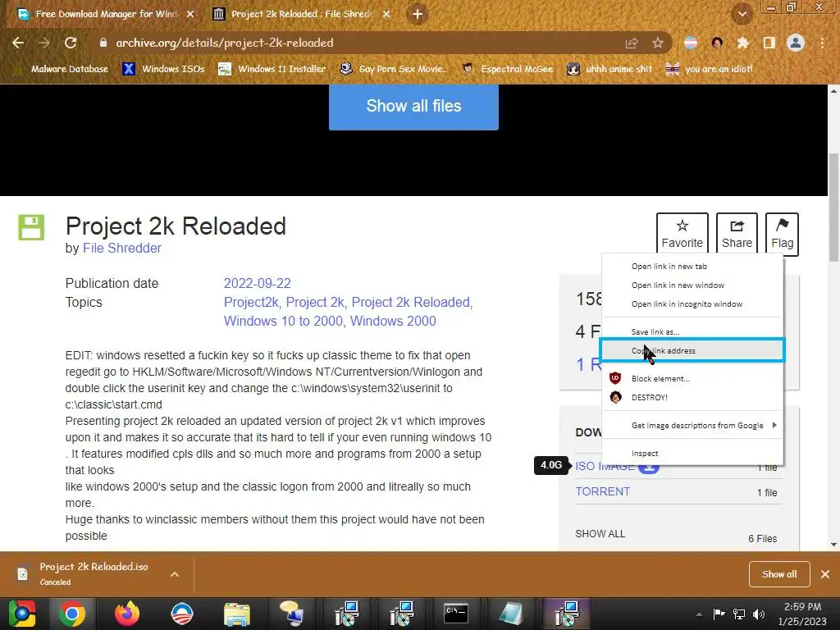The width and height of the screenshot is (840, 630).
Task: Click the green floppy disk software icon
Action: click(32, 227)
